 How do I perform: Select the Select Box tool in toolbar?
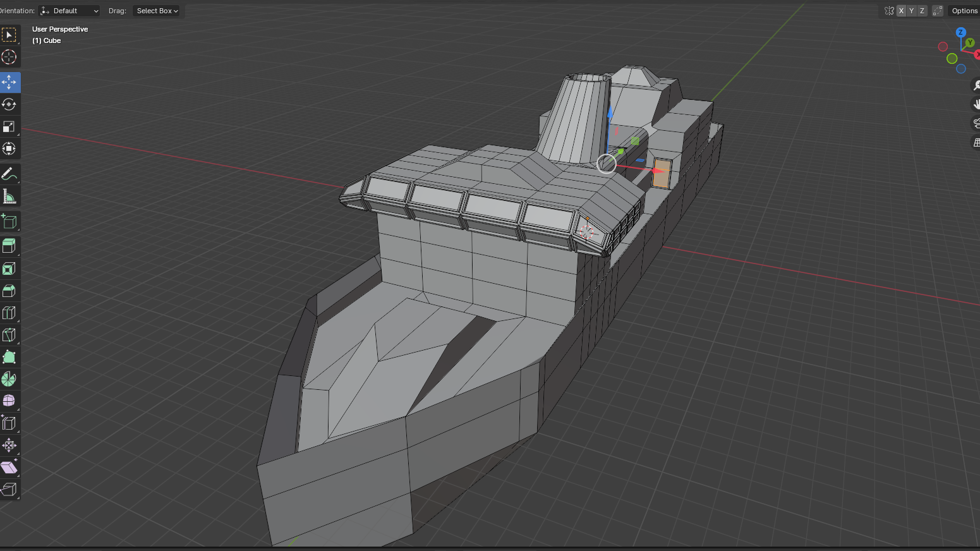pos(9,35)
